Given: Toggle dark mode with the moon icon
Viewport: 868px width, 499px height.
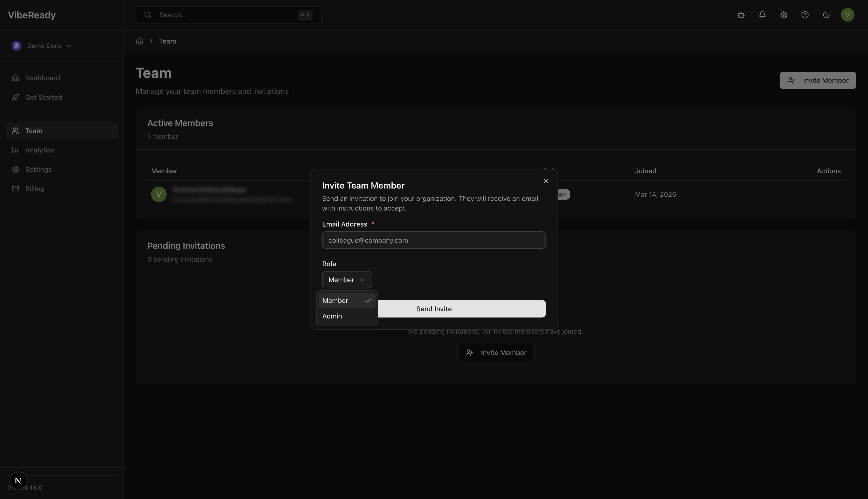Looking at the screenshot, I should coord(826,15).
